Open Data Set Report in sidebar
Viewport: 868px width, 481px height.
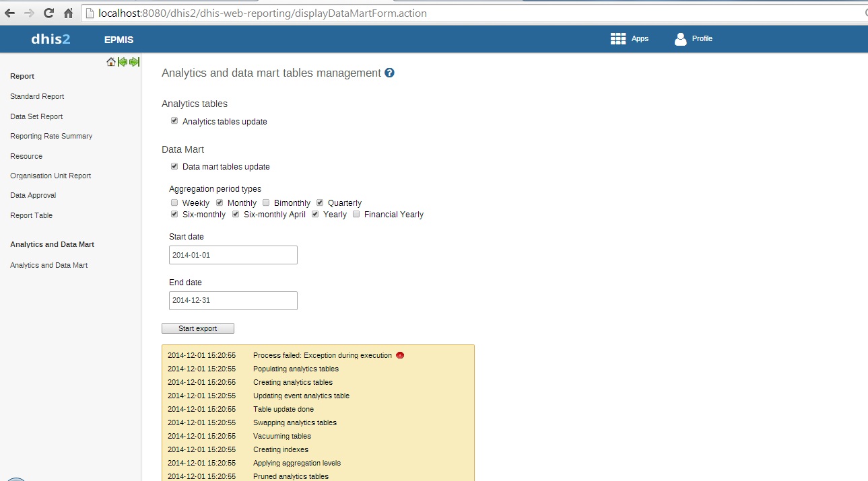(x=36, y=116)
